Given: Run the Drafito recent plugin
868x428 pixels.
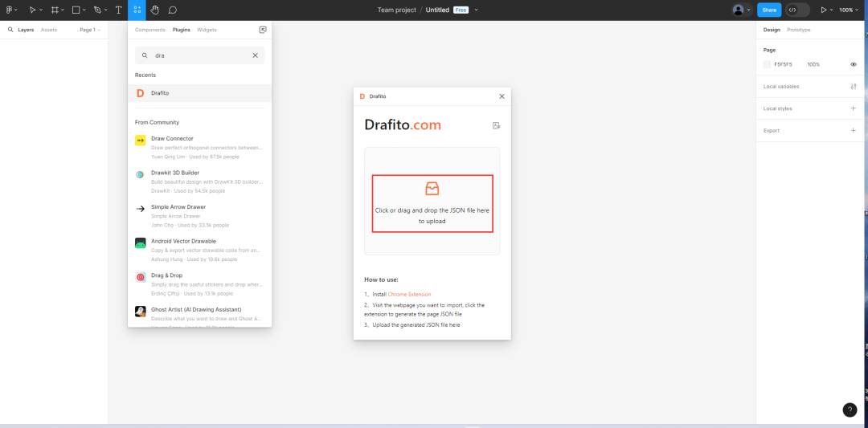Looking at the screenshot, I should [x=200, y=93].
